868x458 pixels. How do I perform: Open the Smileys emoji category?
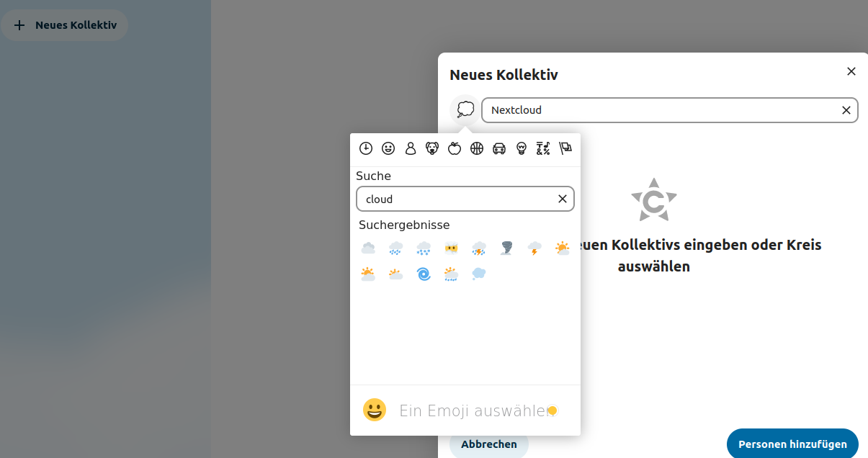coord(388,148)
